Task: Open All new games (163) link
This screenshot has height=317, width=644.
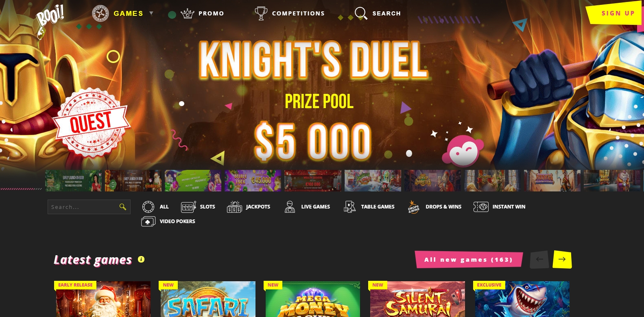Action: pyautogui.click(x=468, y=260)
